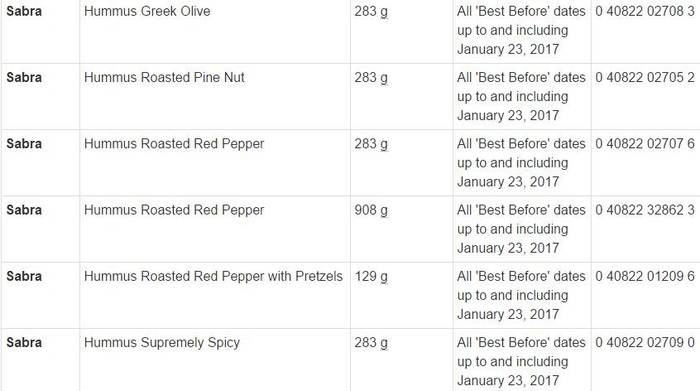The image size is (700, 391).
Task: Click Hummus Roasted Red Pepper 908 g name
Action: [x=174, y=210]
